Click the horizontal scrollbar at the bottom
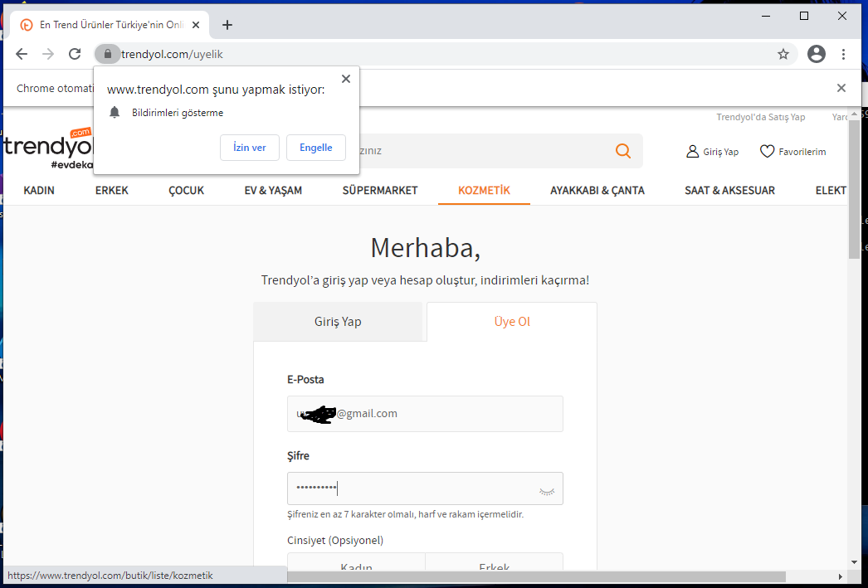Image resolution: width=868 pixels, height=588 pixels. point(536,576)
